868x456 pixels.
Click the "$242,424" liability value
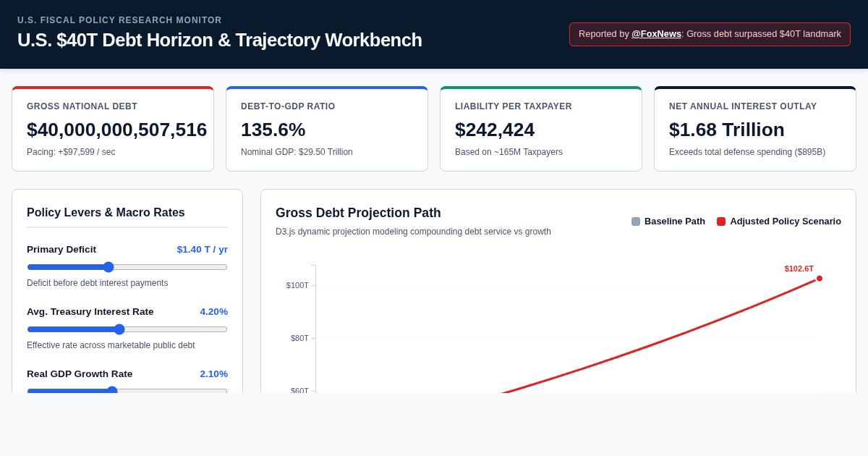[495, 130]
